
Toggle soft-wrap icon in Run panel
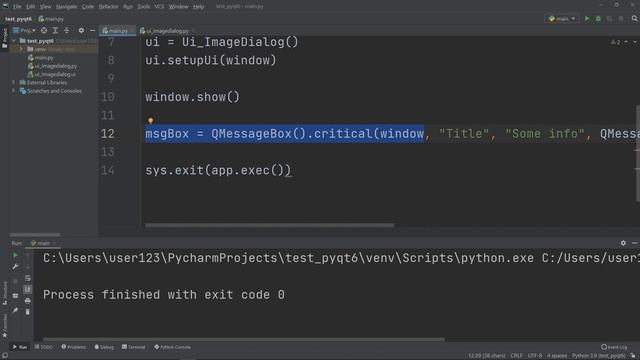[28, 278]
